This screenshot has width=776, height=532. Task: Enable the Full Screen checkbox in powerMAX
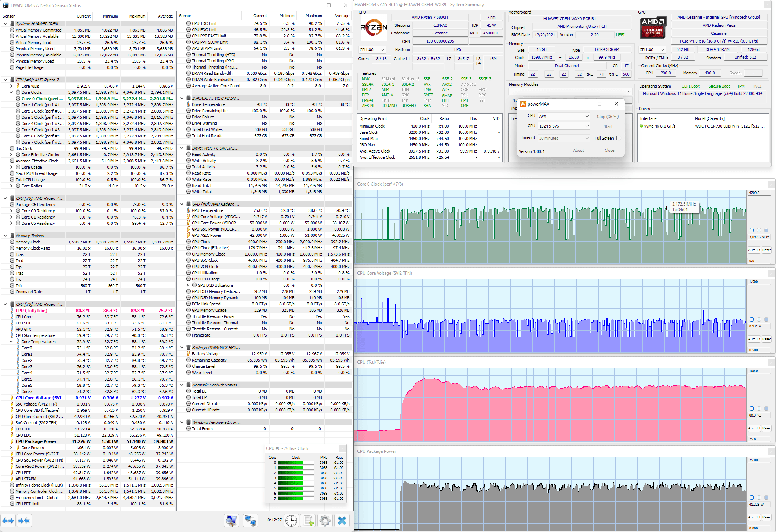(x=619, y=138)
